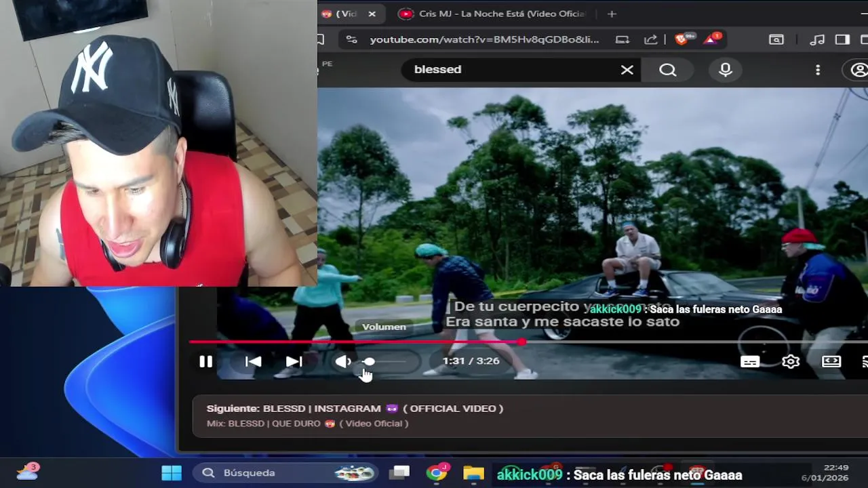This screenshot has width=868, height=488.
Task: Clear the YouTube search text with X
Action: click(627, 70)
